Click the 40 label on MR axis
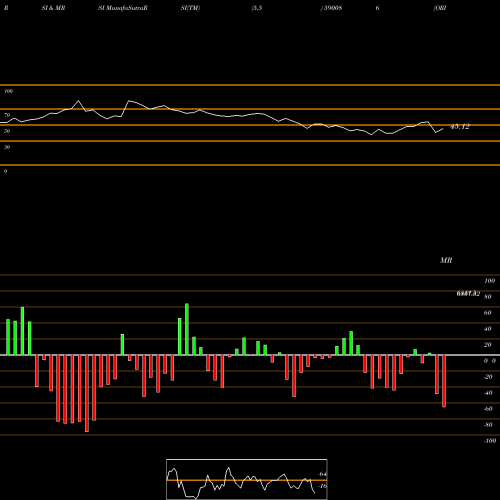 tap(487, 329)
